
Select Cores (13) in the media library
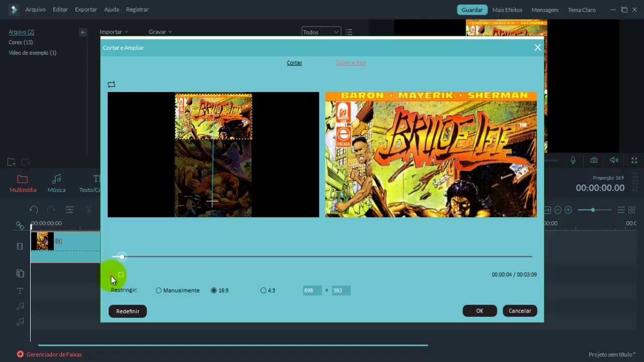[x=21, y=42]
